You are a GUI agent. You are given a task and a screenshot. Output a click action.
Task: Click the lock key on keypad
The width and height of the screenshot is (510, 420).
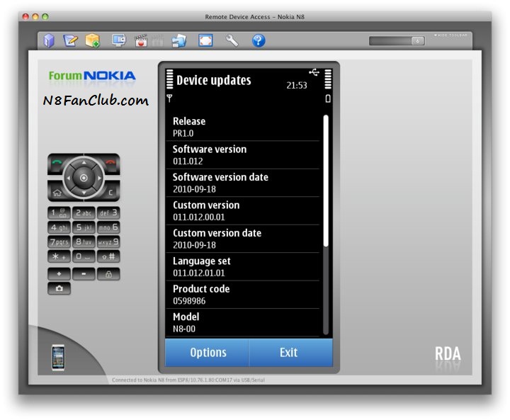tap(108, 274)
